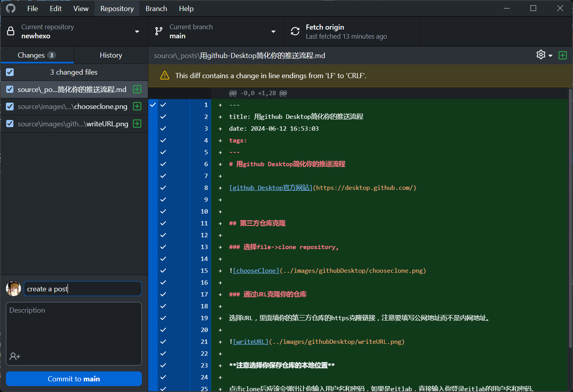Deselect diff line 6 checkmark
Image resolution: width=573 pixels, height=392 pixels.
(163, 164)
